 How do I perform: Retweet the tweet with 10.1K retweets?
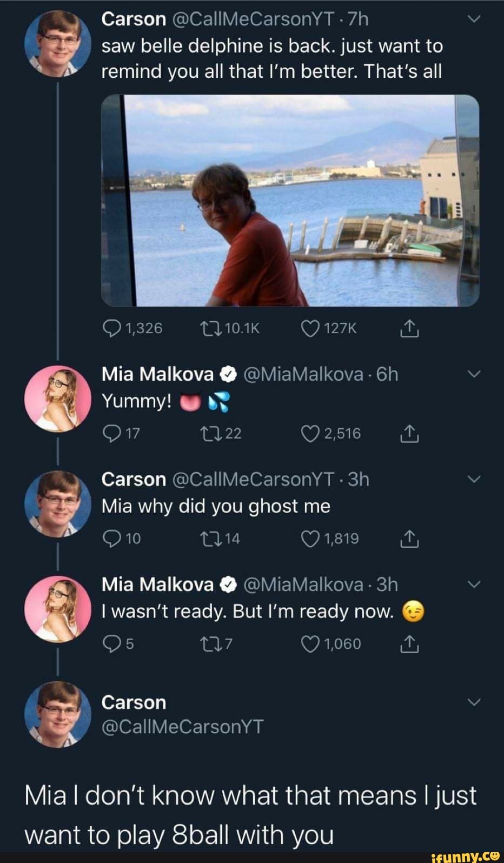tap(209, 328)
